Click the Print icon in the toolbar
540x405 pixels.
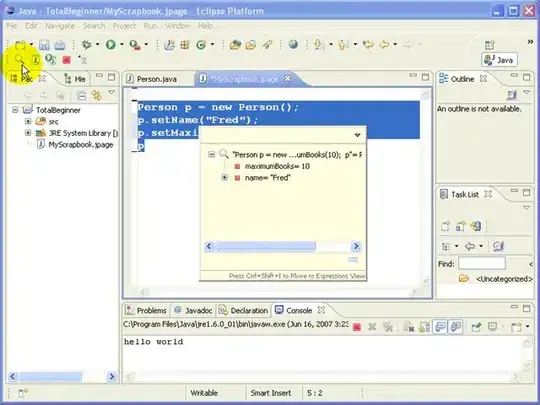(x=60, y=45)
